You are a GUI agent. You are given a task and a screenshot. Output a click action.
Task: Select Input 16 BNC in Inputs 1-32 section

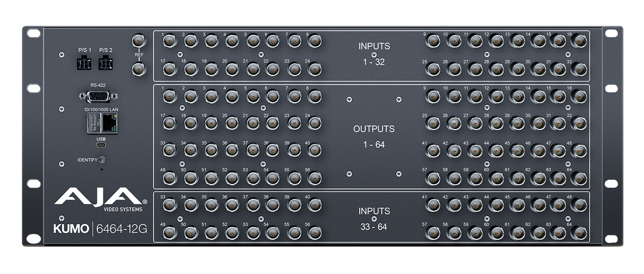tap(580, 41)
